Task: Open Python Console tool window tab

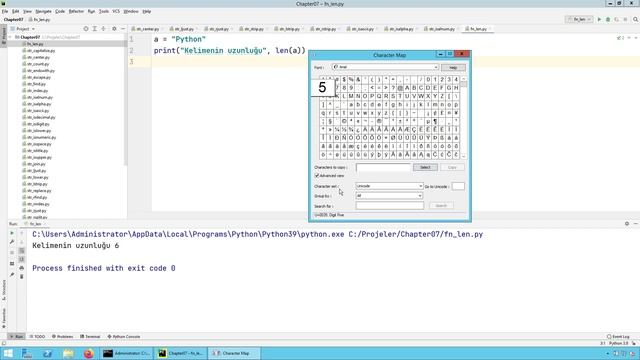Action: coord(124,337)
